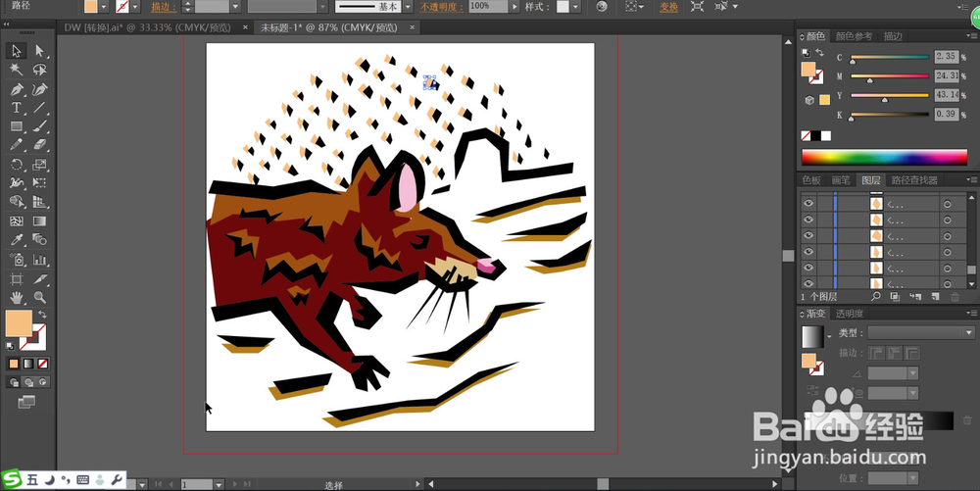The width and height of the screenshot is (980, 491).
Task: Select the Rectangle tool
Action: tap(17, 126)
